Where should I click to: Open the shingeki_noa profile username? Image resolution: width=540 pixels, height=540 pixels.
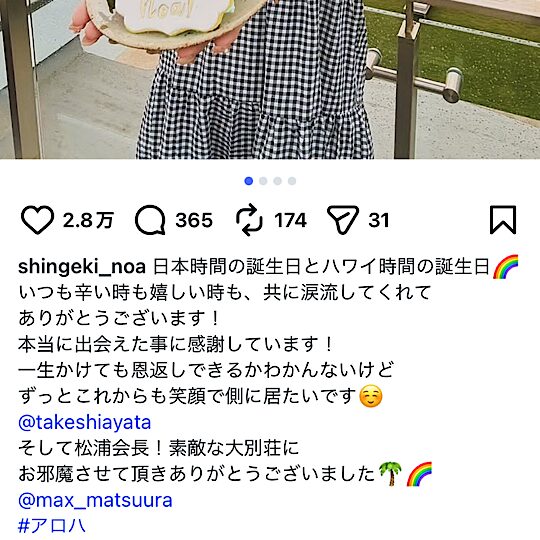(x=82, y=267)
